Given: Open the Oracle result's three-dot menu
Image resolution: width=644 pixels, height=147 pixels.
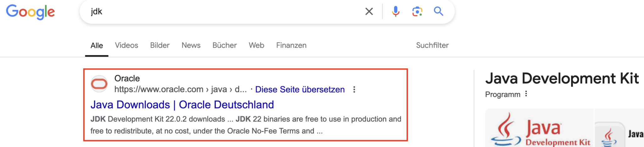Looking at the screenshot, I should coord(354,90).
